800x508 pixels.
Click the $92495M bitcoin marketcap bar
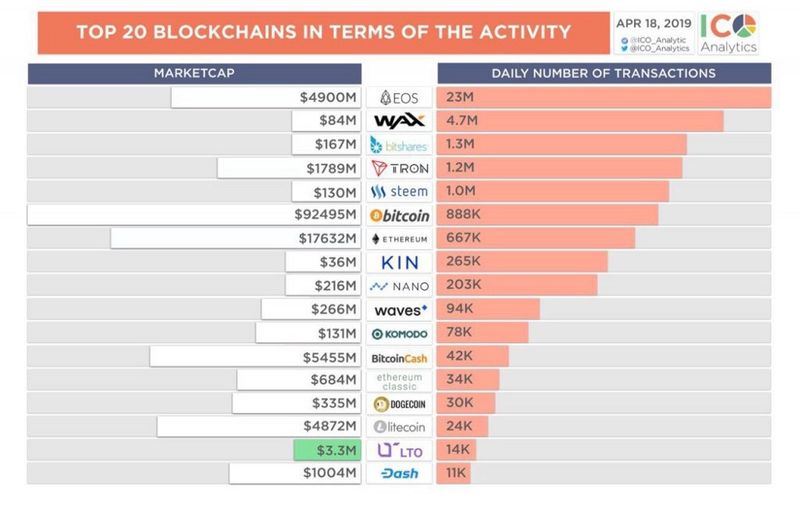[x=194, y=215]
